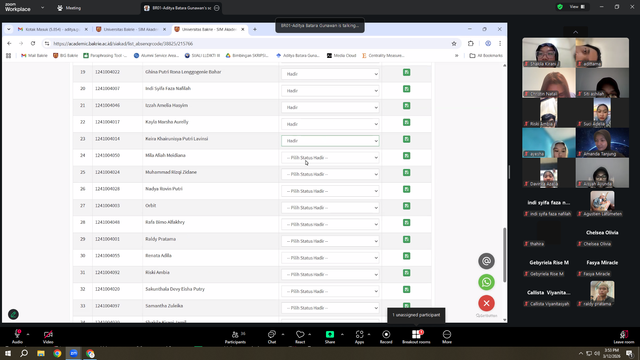Open browser extensions puzzle icon

tap(471, 43)
